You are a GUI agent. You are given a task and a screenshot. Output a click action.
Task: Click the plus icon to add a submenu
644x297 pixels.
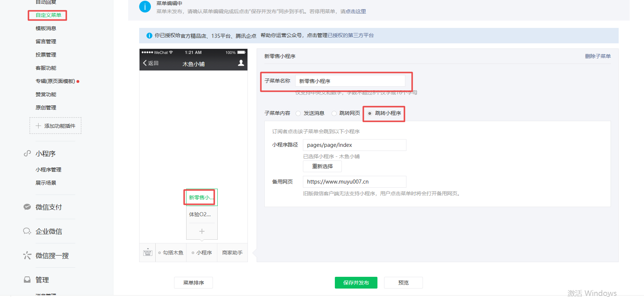(x=202, y=231)
